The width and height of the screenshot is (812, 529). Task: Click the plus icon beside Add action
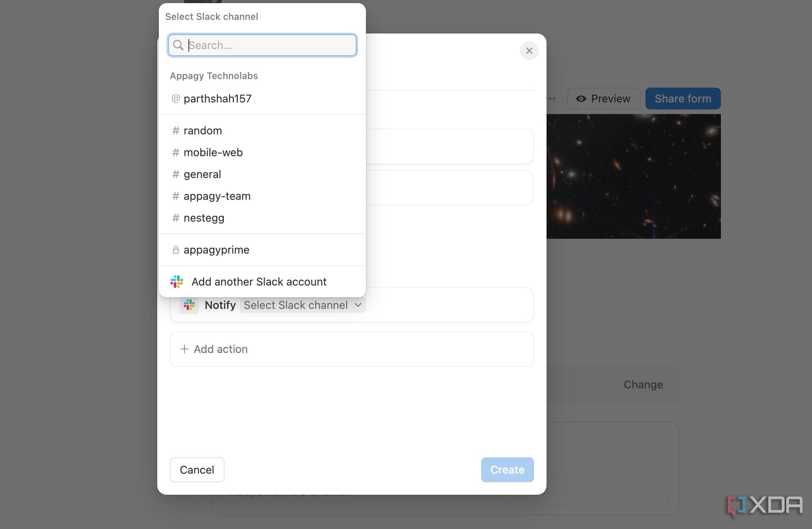click(185, 349)
